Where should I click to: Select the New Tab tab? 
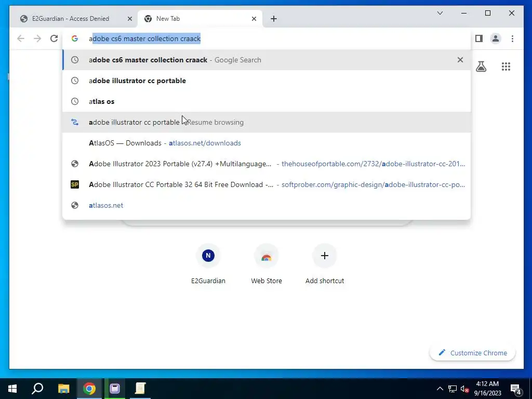[199, 19]
